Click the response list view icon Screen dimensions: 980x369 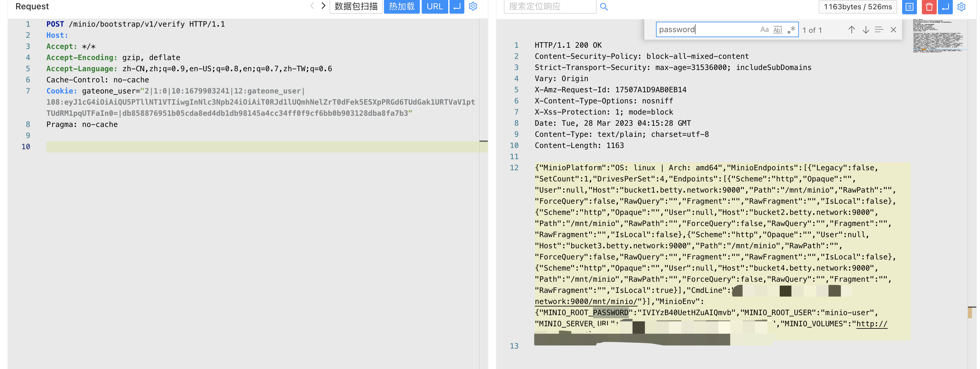pyautogui.click(x=909, y=7)
